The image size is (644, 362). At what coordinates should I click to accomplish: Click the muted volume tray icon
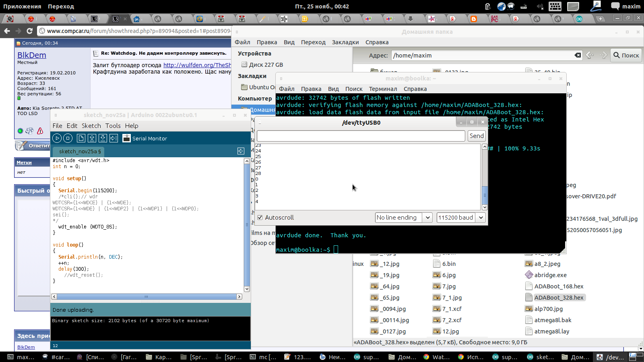coord(540,6)
